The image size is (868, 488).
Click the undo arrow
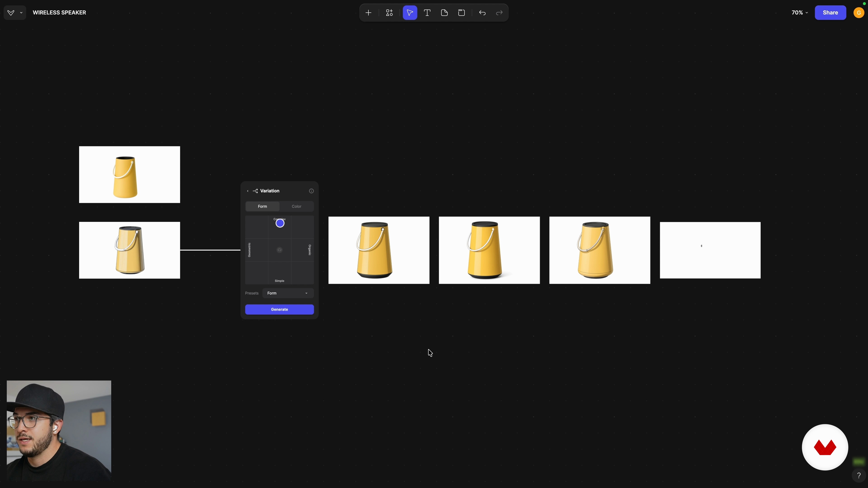(482, 13)
